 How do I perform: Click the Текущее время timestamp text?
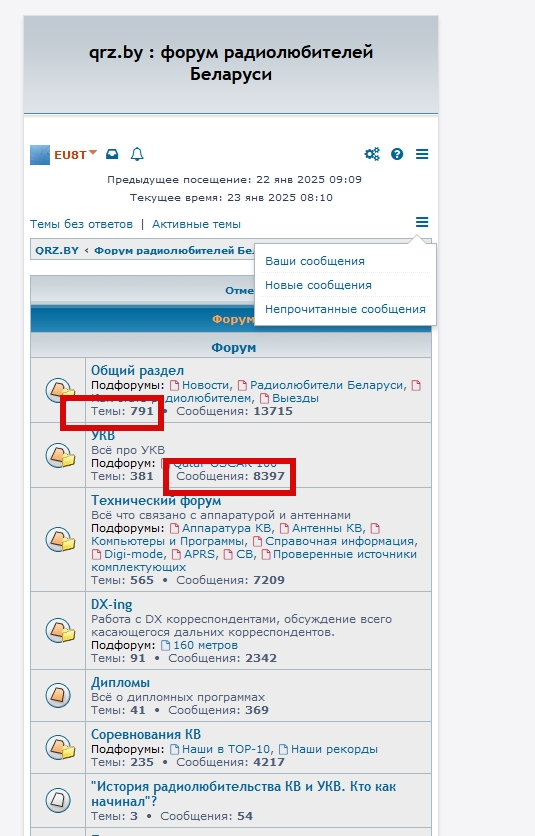[231, 198]
